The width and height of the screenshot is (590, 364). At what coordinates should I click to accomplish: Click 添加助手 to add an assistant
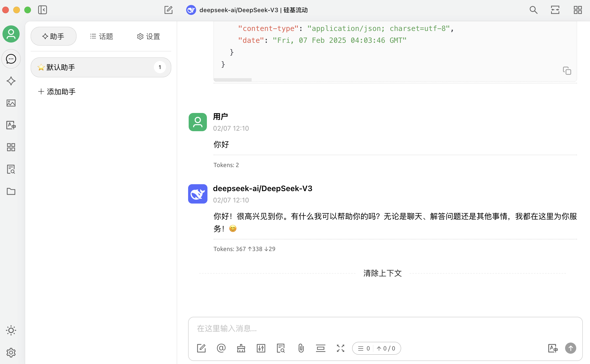(x=57, y=92)
